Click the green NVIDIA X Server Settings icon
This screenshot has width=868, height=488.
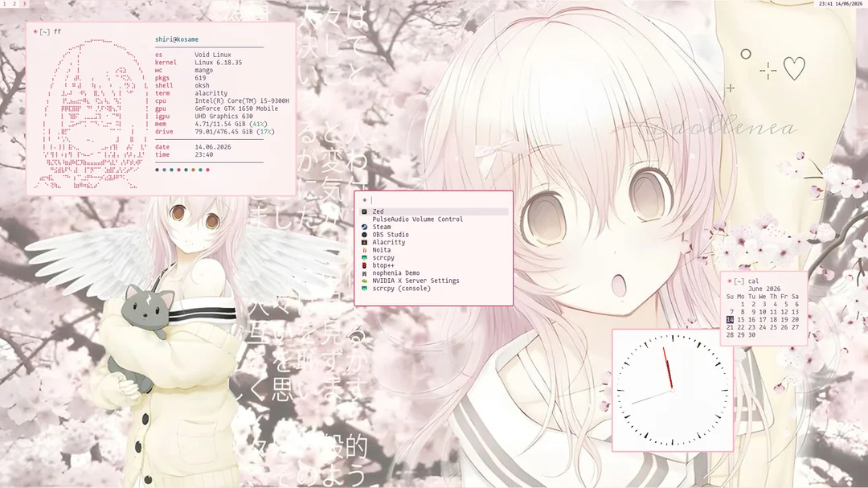tap(364, 281)
